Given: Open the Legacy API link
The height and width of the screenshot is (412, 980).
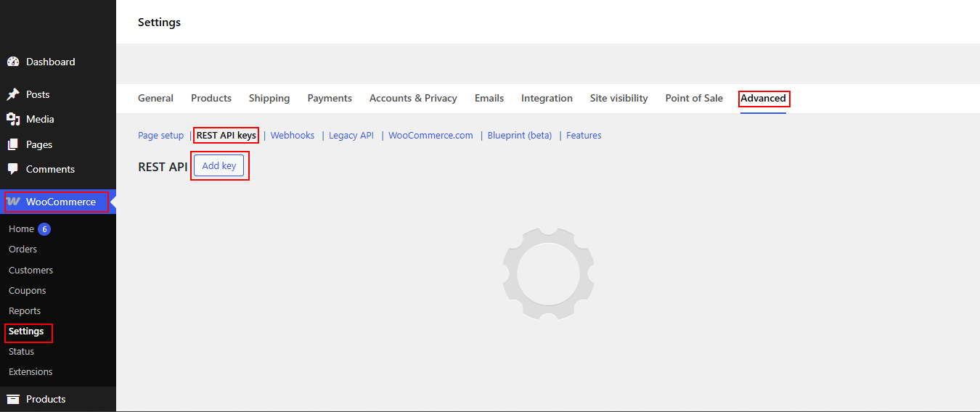Looking at the screenshot, I should pyautogui.click(x=351, y=136).
